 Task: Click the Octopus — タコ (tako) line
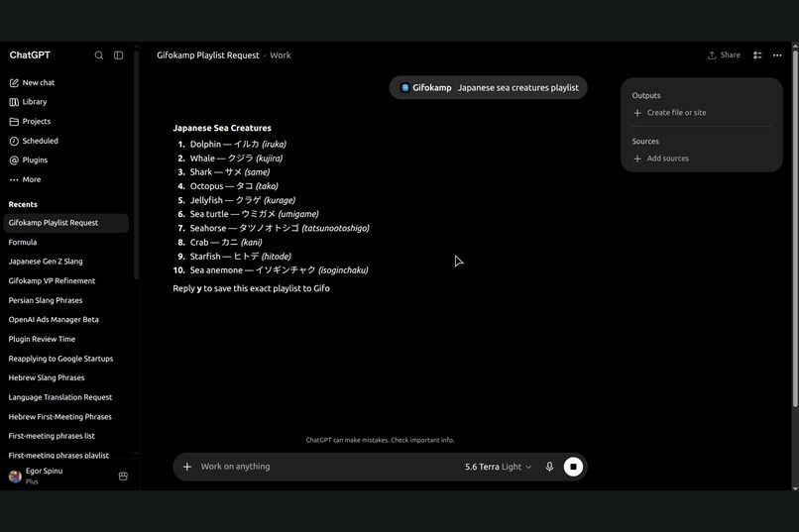tap(234, 186)
